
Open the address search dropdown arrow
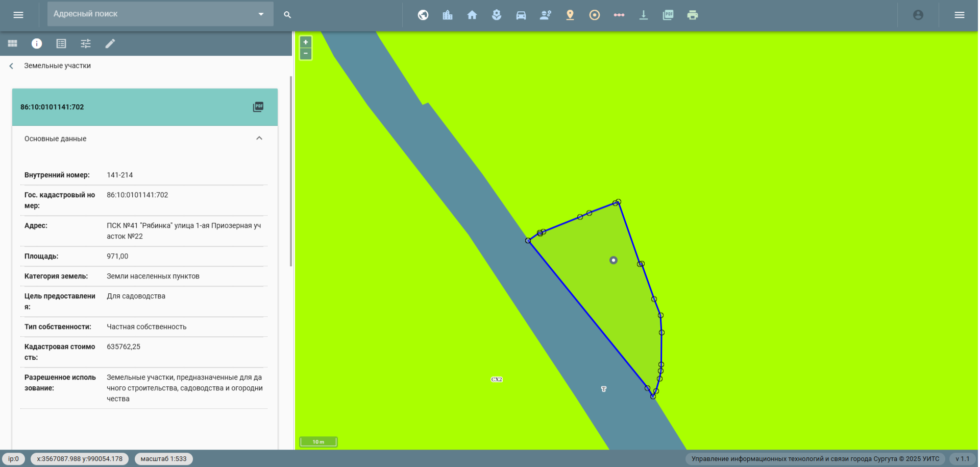tap(261, 14)
